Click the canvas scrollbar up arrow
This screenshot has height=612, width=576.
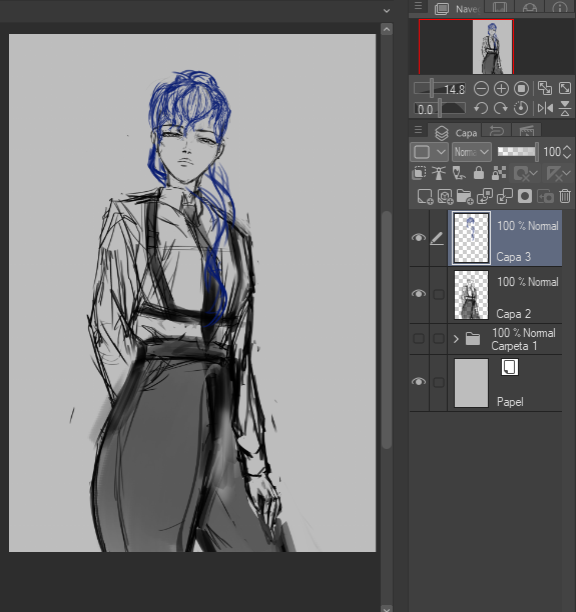point(386,29)
